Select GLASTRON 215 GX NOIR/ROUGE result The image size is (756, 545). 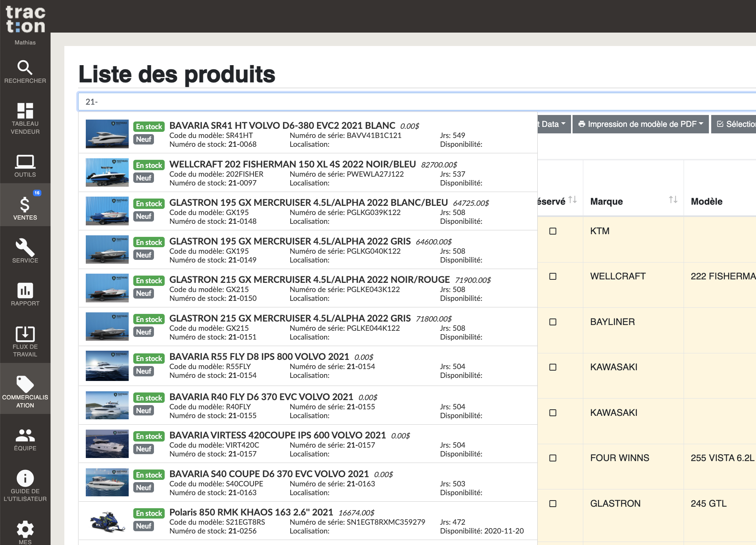[x=308, y=288]
